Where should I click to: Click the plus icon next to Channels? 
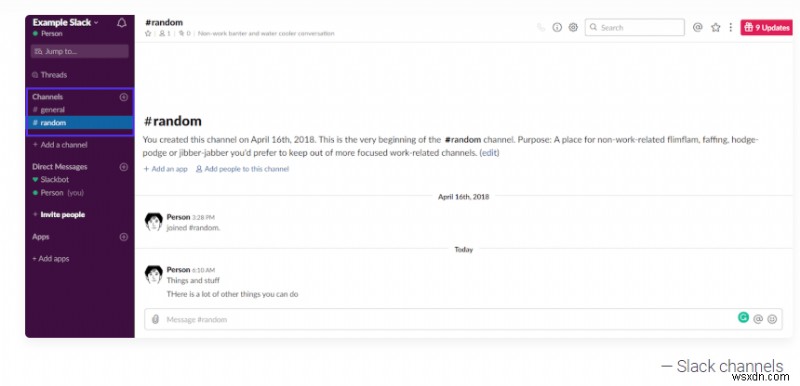[x=123, y=97]
